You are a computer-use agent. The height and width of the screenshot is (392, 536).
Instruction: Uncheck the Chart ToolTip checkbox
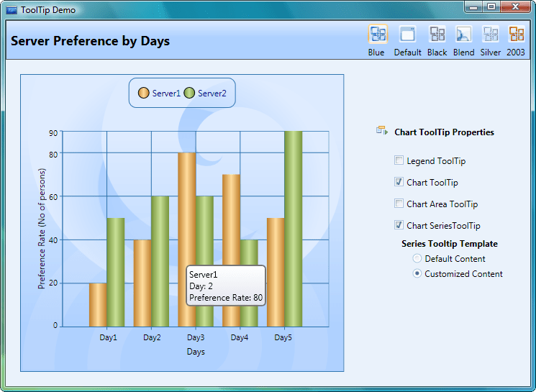point(399,181)
